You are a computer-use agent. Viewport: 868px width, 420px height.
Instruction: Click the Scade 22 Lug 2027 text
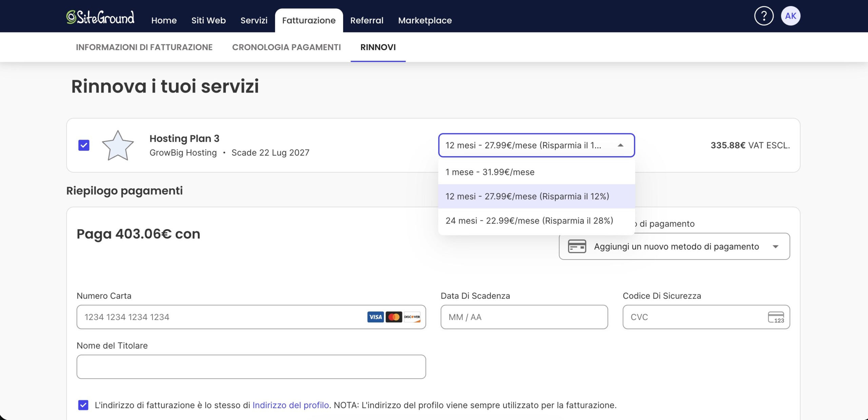tap(270, 153)
